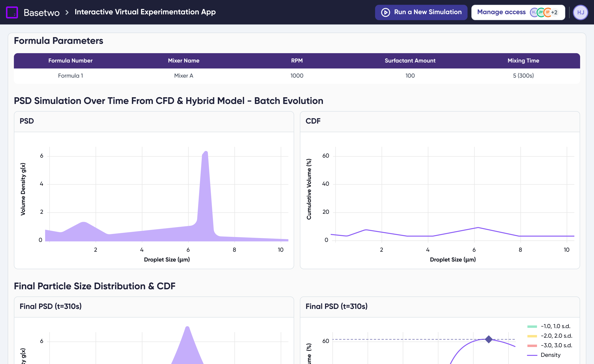Image resolution: width=594 pixels, height=364 pixels.
Task: Select the RPM value 1000
Action: (x=297, y=76)
